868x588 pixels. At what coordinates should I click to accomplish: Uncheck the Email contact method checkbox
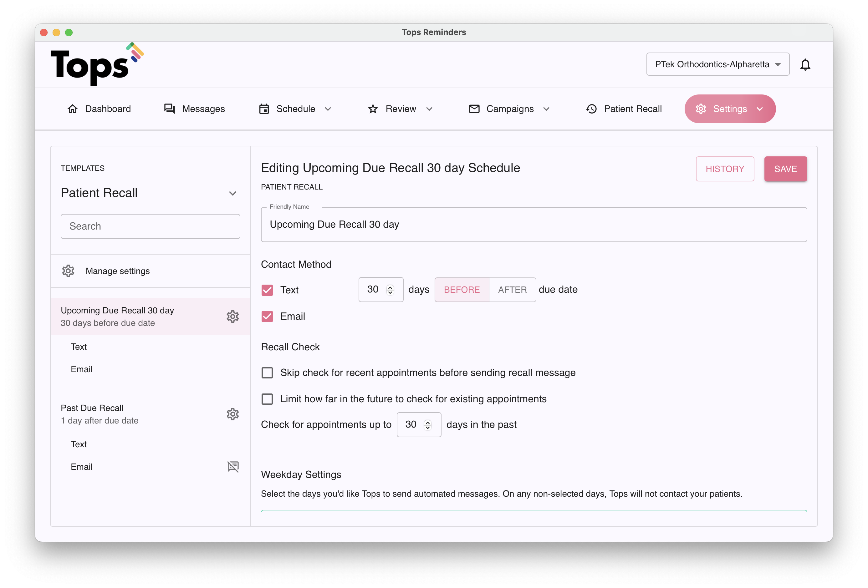[x=267, y=316]
